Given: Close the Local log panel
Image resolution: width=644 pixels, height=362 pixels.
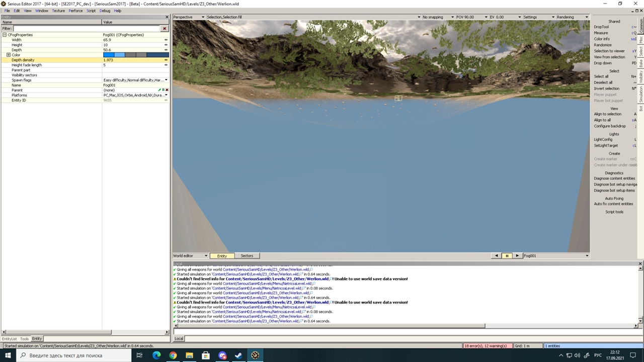Looking at the screenshot, I should pyautogui.click(x=640, y=263).
